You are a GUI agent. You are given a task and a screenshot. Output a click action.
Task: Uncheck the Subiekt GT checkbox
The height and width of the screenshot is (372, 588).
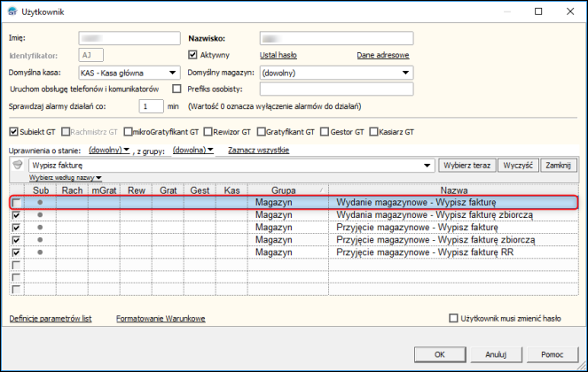click(x=13, y=132)
